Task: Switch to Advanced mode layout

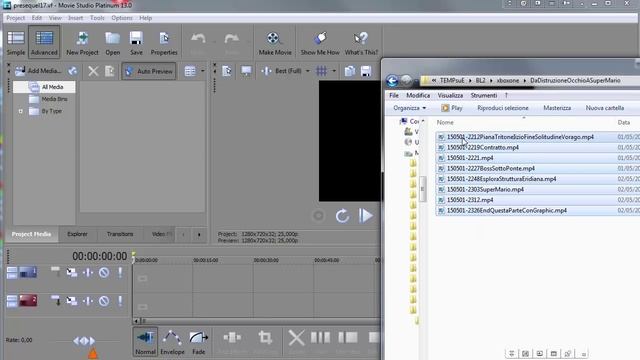Action: [44, 42]
